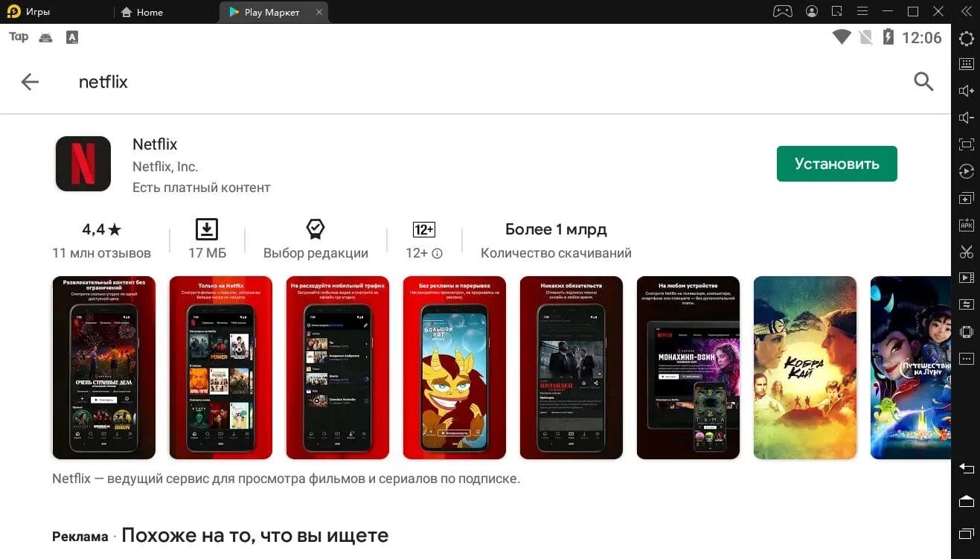Click the Есть платный контент label
The image size is (980, 559).
(x=202, y=188)
